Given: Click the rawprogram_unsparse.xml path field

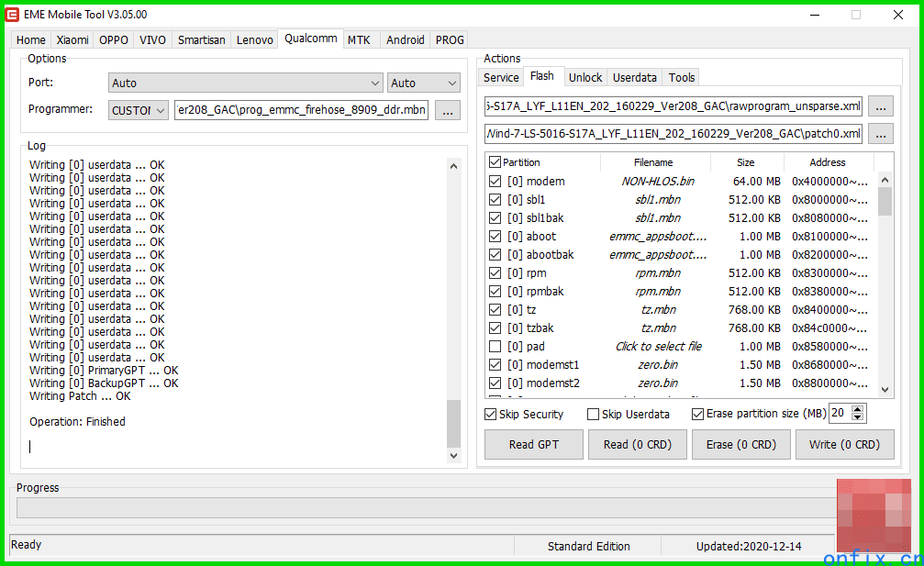Looking at the screenshot, I should click(674, 106).
